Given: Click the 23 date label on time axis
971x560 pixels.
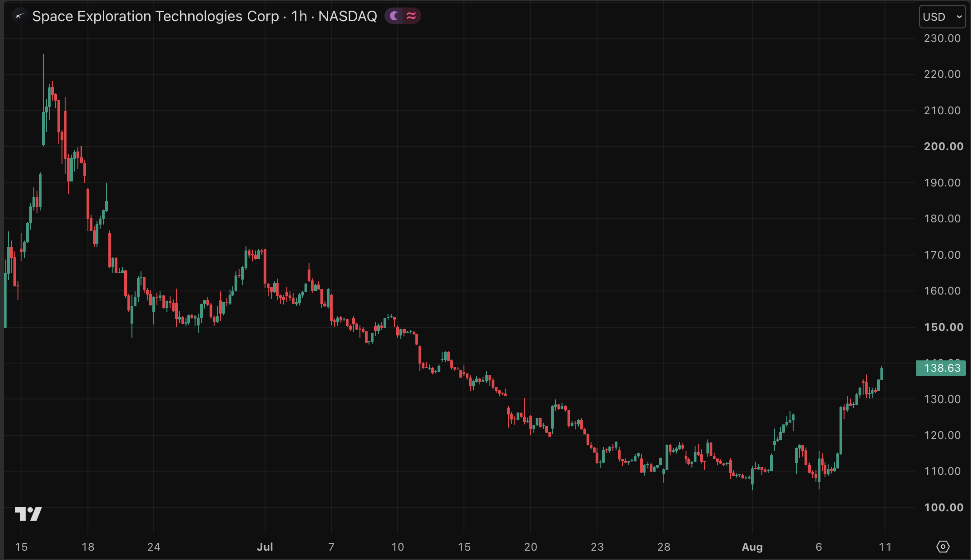Looking at the screenshot, I should [597, 547].
